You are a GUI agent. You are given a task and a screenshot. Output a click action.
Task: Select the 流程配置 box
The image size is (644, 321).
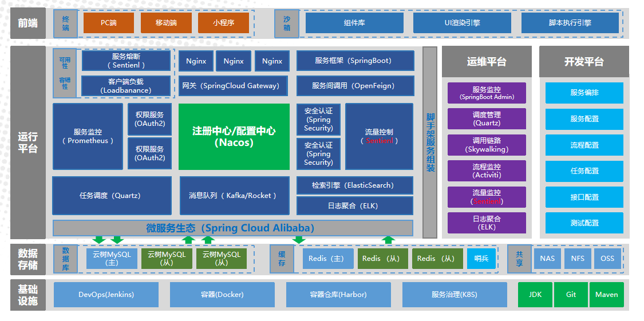pyautogui.click(x=584, y=145)
